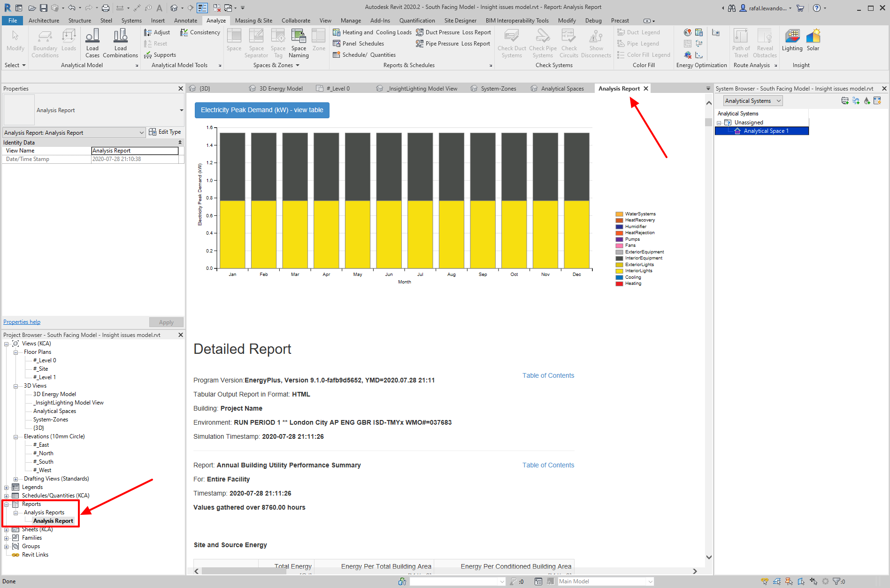The height and width of the screenshot is (588, 890).
Task: Open Panel Schedules tool
Action: click(358, 44)
